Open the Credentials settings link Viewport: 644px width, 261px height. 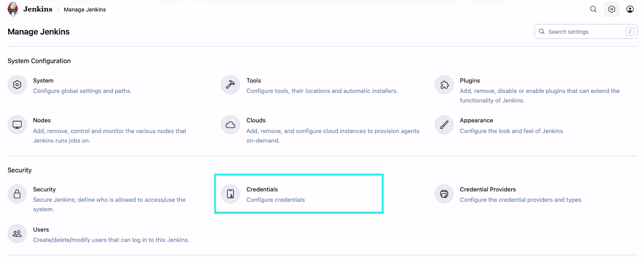click(262, 189)
